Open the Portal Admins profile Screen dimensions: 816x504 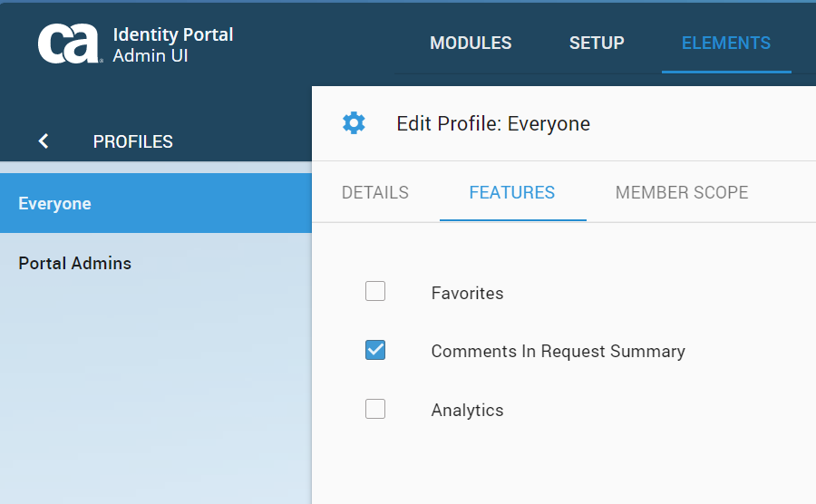tap(75, 264)
